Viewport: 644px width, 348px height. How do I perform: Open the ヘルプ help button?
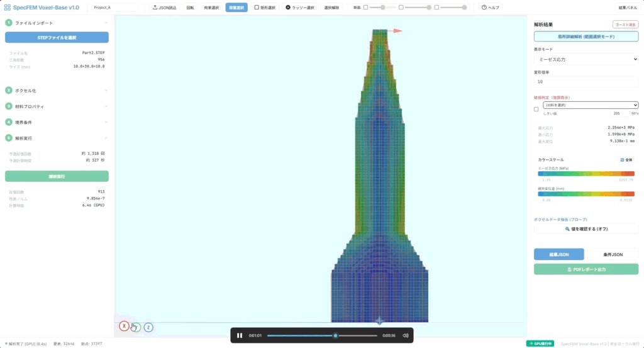click(491, 8)
